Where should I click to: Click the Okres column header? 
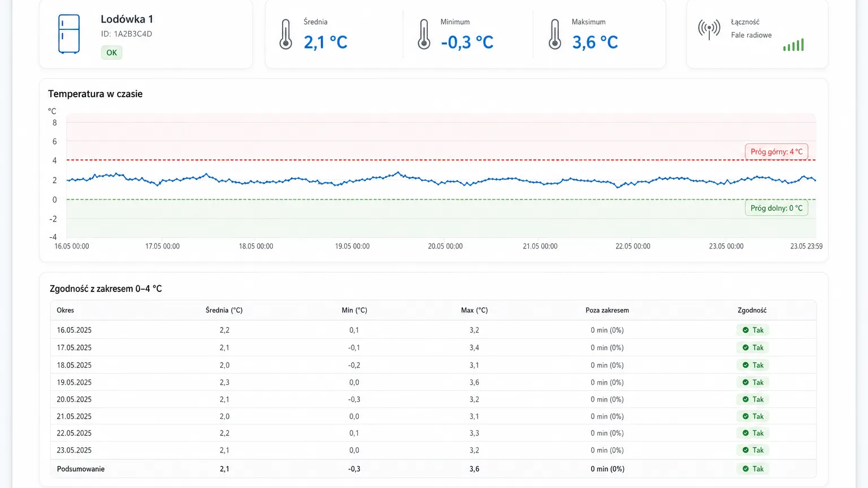point(66,310)
